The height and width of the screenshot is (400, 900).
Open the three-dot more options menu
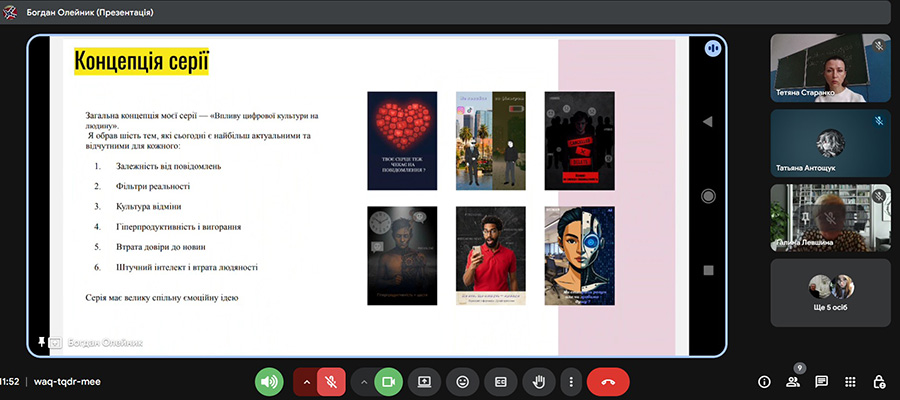[x=570, y=381]
